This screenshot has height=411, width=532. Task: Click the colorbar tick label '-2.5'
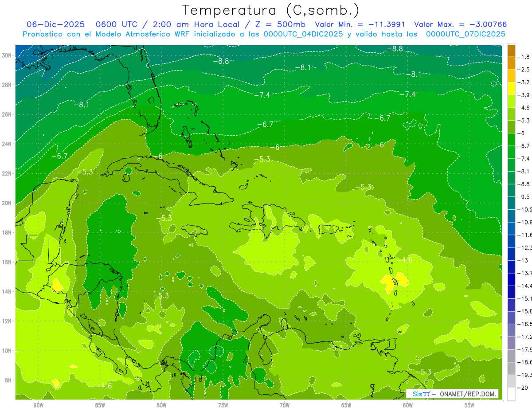click(524, 70)
